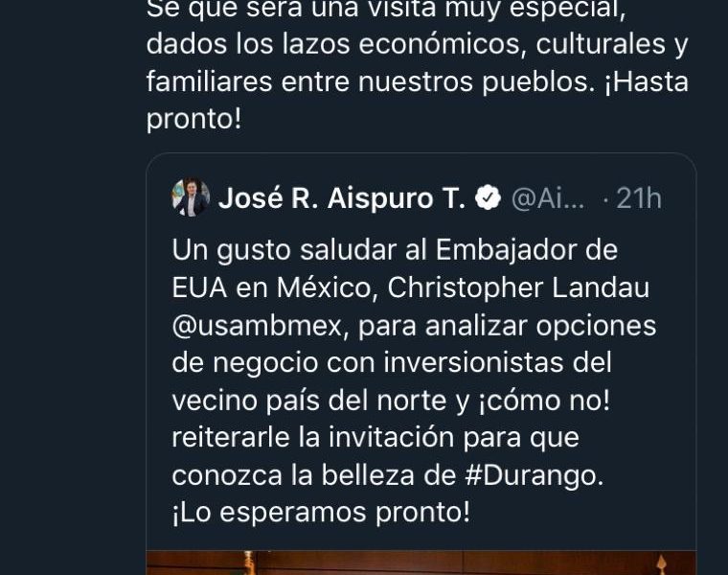Click "de negocio con inversionistas del" line

(x=392, y=363)
